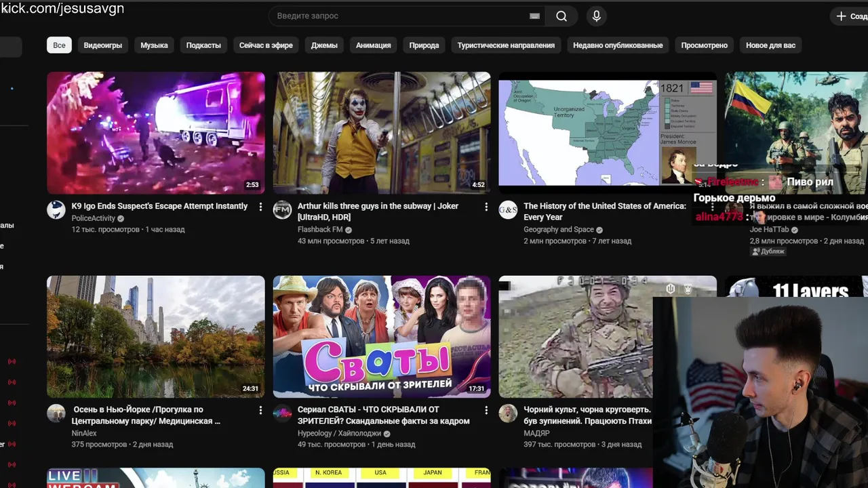The height and width of the screenshot is (488, 868).
Task: Open Colombia soldiers video thumbnail
Action: point(796,119)
